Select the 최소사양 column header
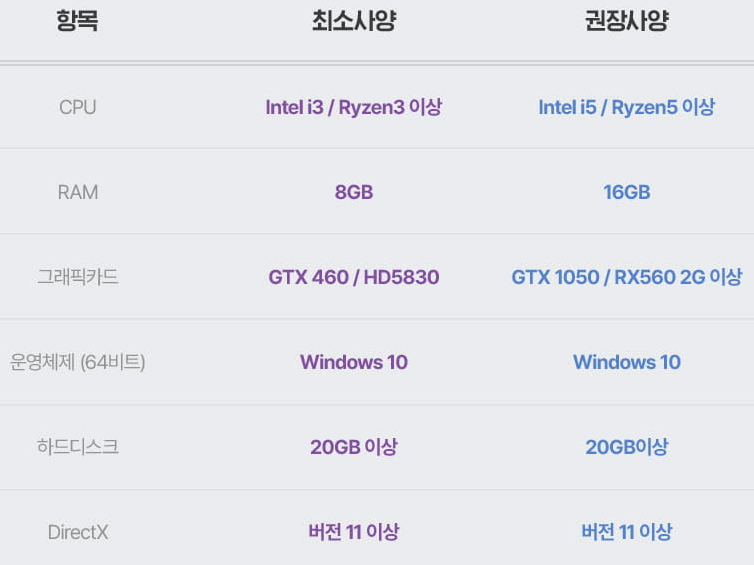754x565 pixels. pyautogui.click(x=354, y=21)
